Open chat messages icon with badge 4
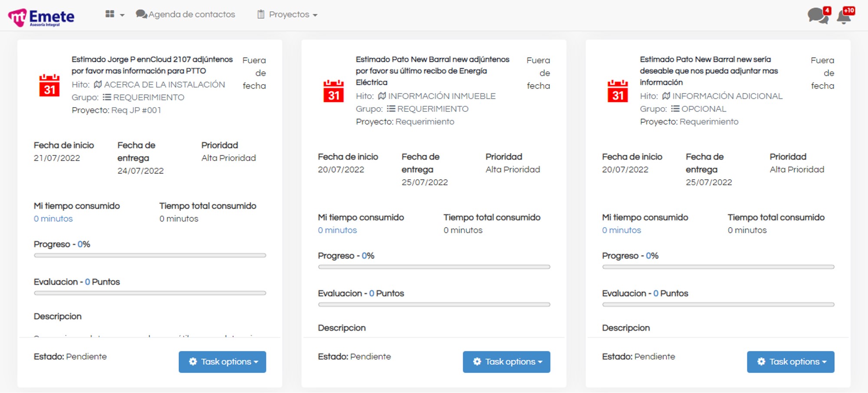The height and width of the screenshot is (393, 868). click(x=818, y=16)
